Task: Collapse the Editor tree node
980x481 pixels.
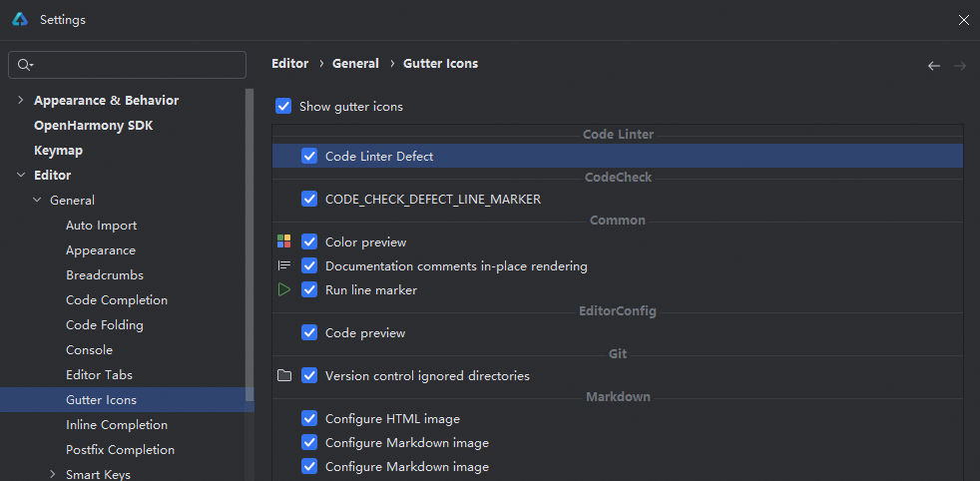Action: (21, 176)
